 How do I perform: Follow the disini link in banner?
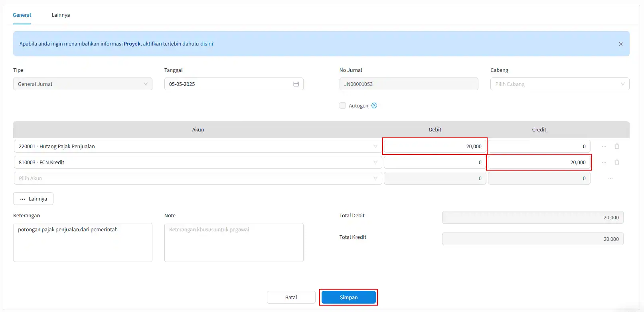(x=207, y=44)
